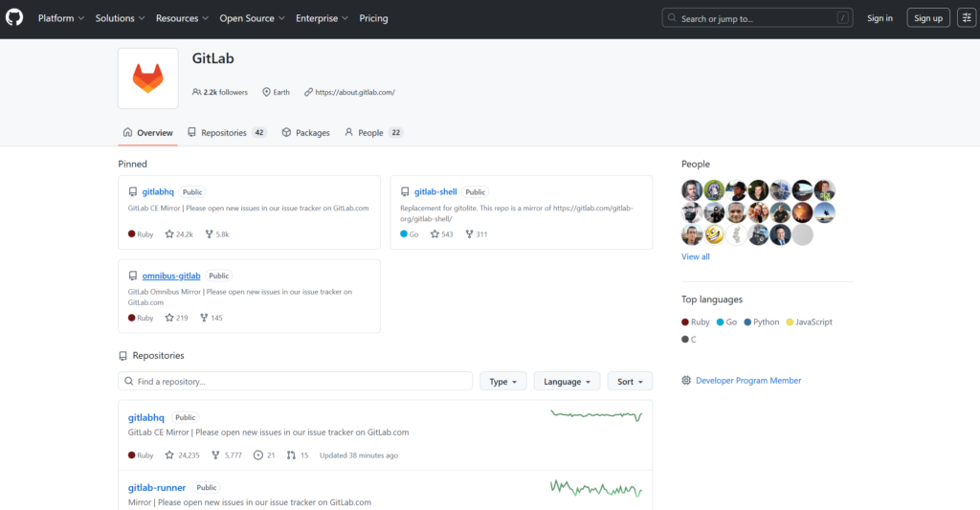Click the Developer Program Member gear icon

[x=686, y=380]
